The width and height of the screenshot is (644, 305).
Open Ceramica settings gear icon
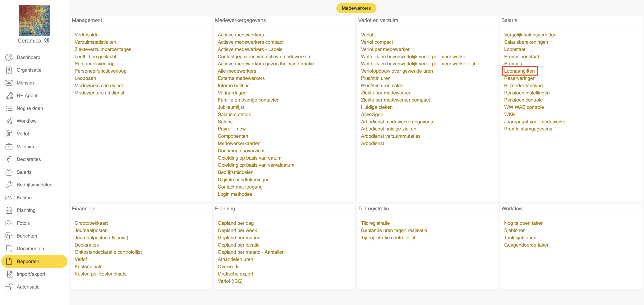[x=47, y=40]
